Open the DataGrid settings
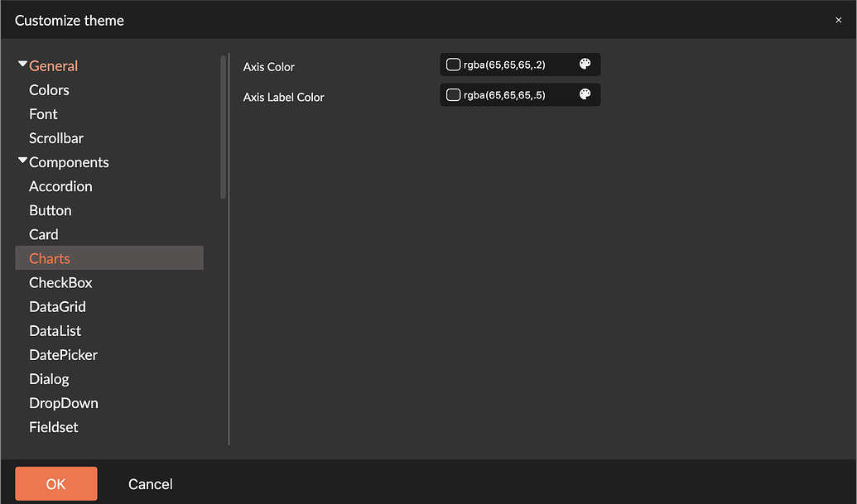 (x=57, y=305)
